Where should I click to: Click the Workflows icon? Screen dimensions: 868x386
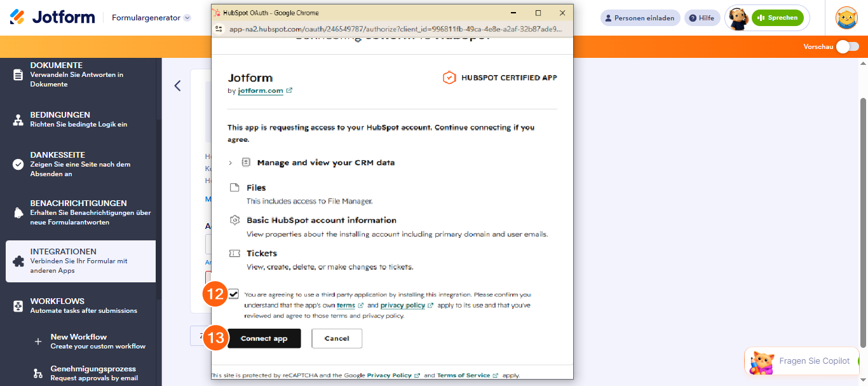tap(18, 306)
